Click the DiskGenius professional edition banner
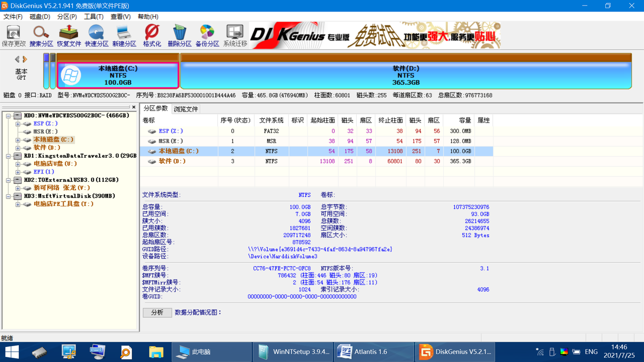The height and width of the screenshot is (362, 644). [x=375, y=36]
